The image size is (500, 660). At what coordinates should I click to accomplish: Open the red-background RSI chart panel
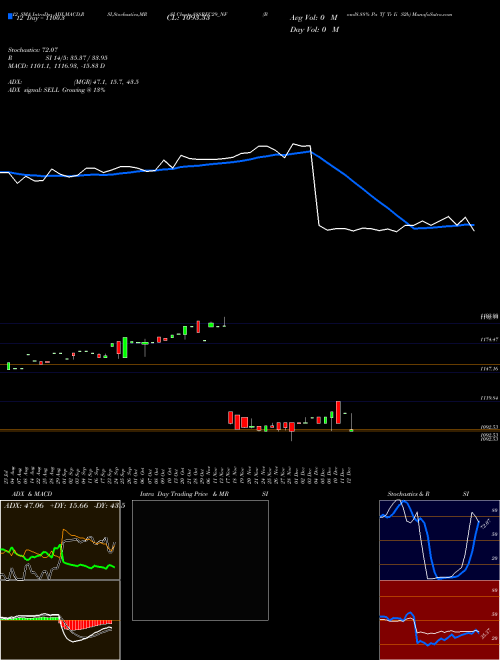tap(439, 620)
